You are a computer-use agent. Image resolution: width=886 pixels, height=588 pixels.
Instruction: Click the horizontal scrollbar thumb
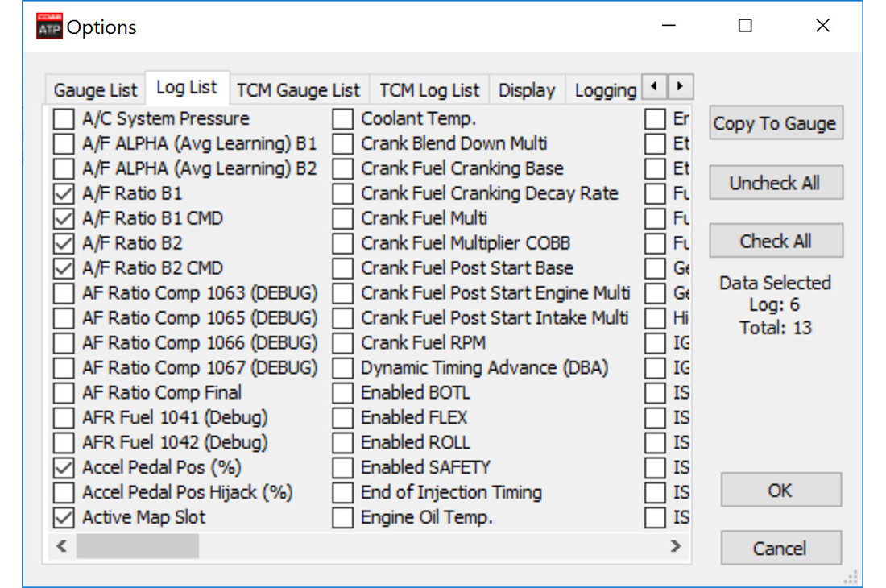click(x=137, y=546)
